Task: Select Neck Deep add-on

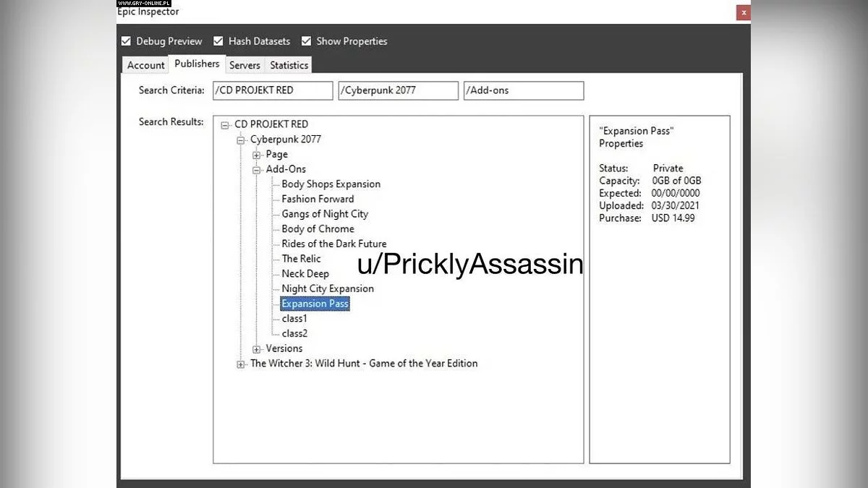Action: click(305, 273)
